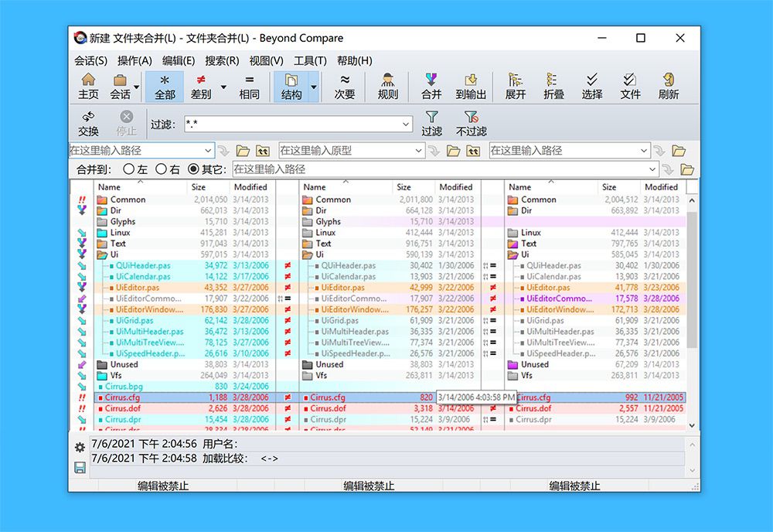Viewport: 773px width, 532px height.
Task: Open the 操作(A) menu
Action: coord(135,60)
